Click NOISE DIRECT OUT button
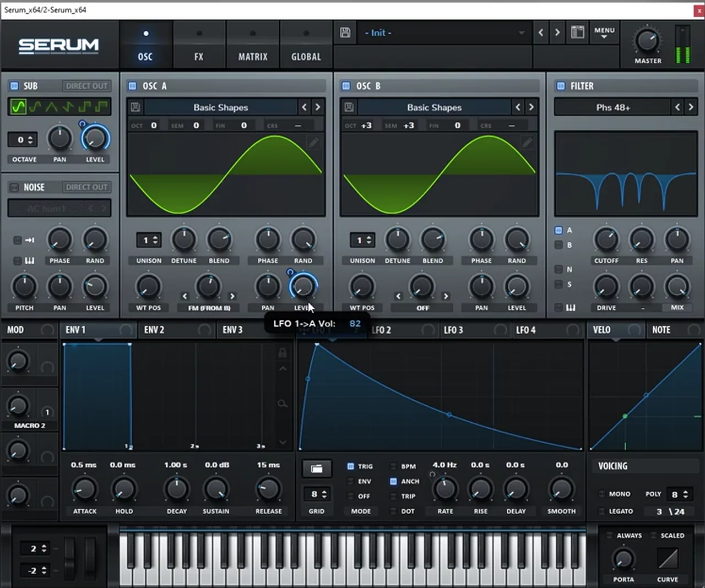Screen dimensions: 705x588 (86, 187)
